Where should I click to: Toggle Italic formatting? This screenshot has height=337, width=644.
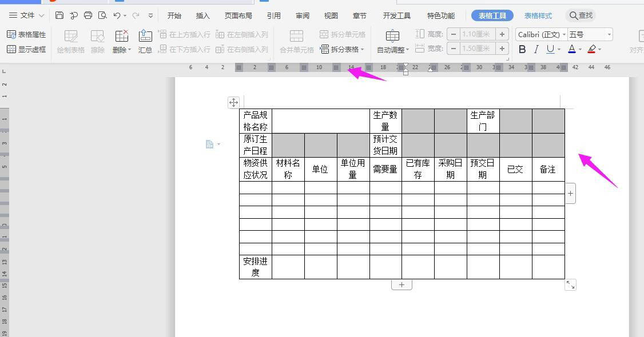(x=536, y=50)
